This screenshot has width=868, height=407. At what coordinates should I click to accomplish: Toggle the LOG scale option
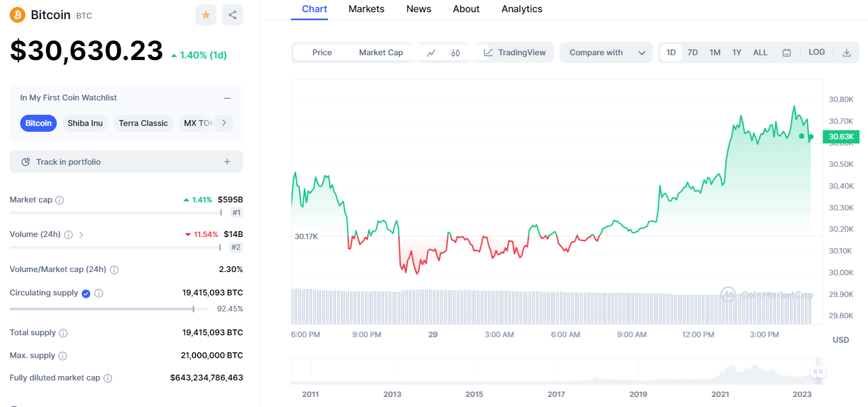[x=817, y=52]
